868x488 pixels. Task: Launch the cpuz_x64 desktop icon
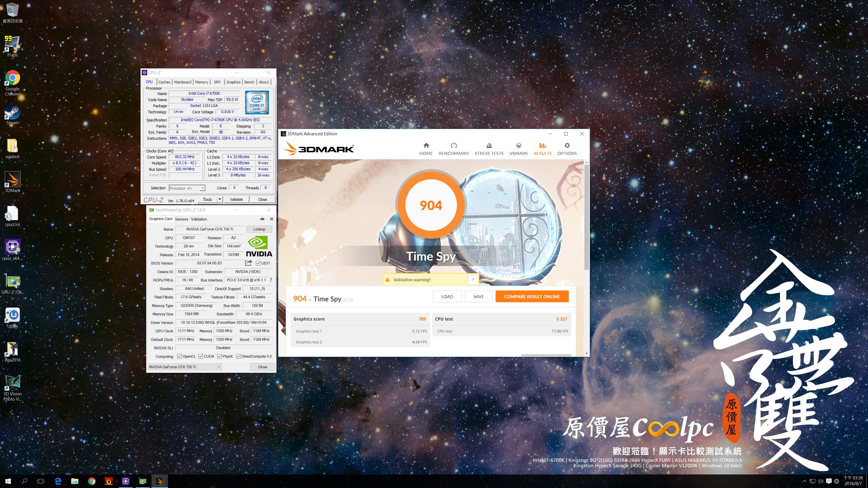click(12, 250)
